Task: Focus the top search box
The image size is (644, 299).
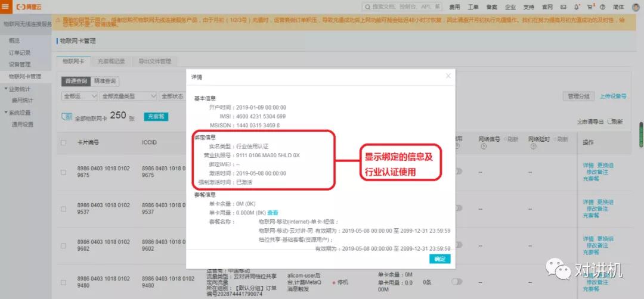Action: [x=402, y=7]
